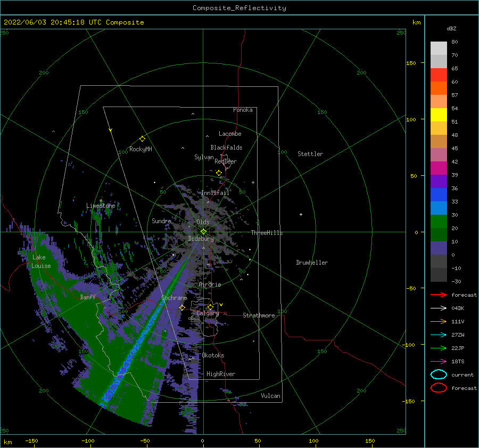Screen dimensions: 479x448
Task: Pick the purple 36-39 dBZ swatch
Action: (x=439, y=182)
